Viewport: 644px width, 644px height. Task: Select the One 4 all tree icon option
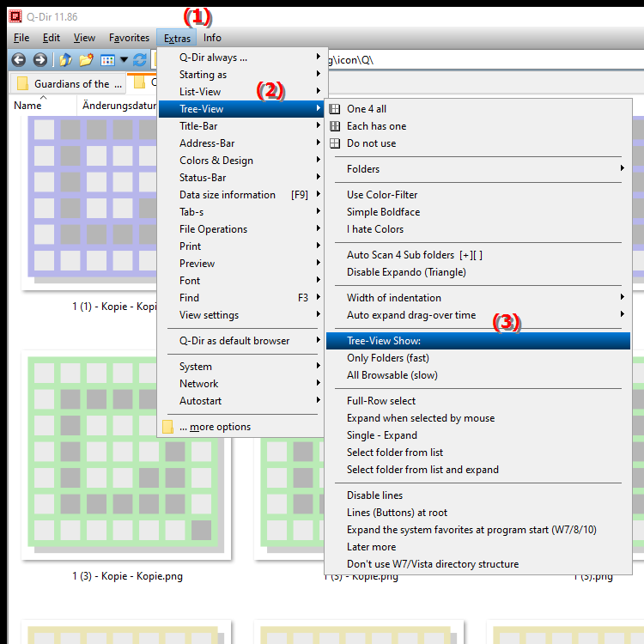[367, 109]
